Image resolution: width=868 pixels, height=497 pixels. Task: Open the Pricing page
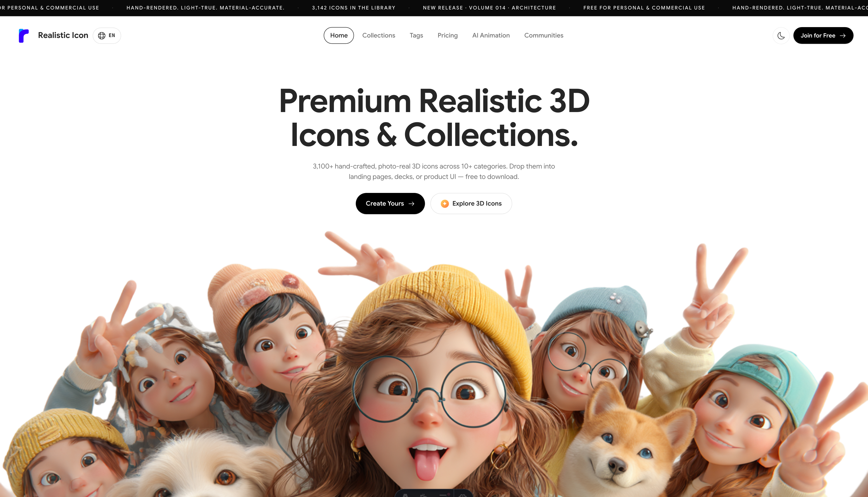pos(448,35)
